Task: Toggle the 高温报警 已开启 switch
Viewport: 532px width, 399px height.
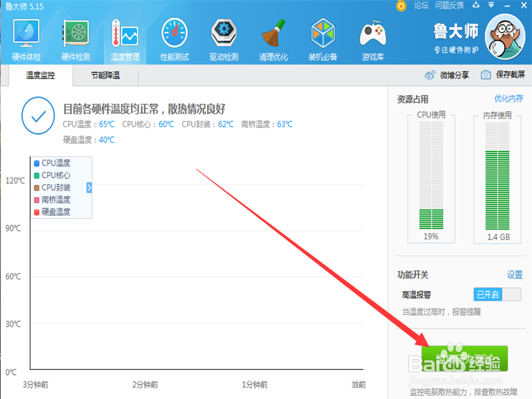Action: pyautogui.click(x=497, y=294)
